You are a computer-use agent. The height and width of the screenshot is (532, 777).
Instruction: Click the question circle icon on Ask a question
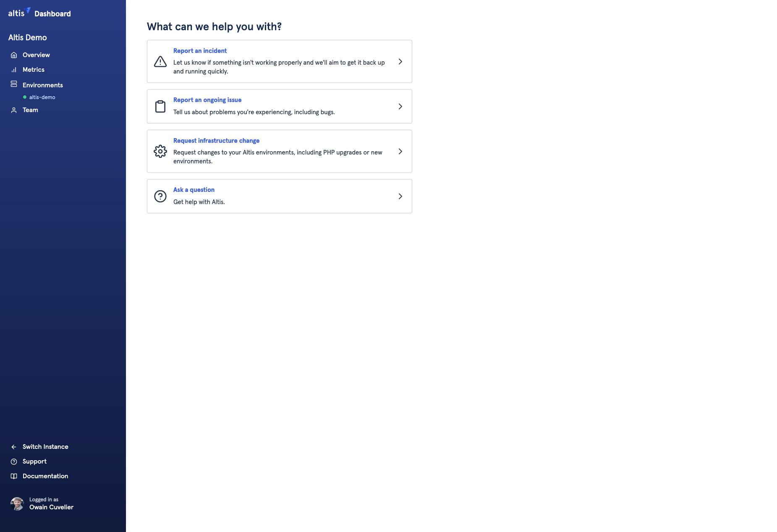(160, 196)
